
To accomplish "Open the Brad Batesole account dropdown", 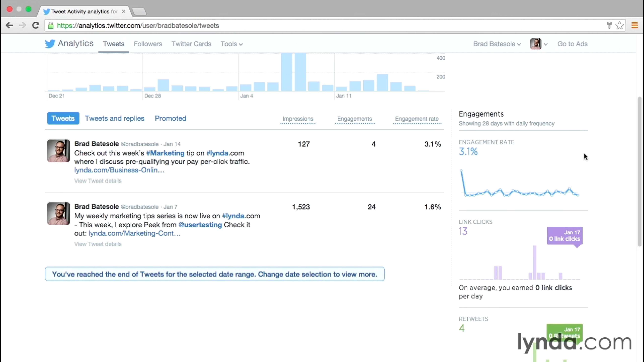I will 497,44.
